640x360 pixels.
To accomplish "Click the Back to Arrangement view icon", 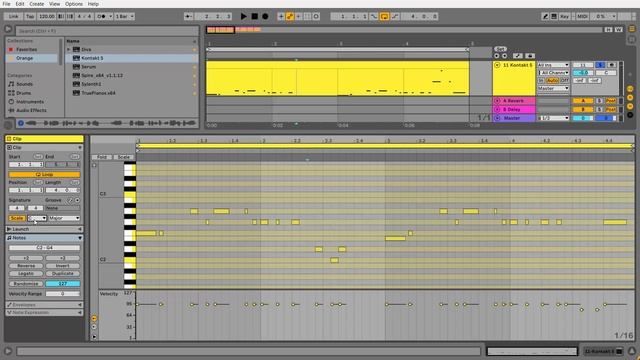I will (x=632, y=29).
